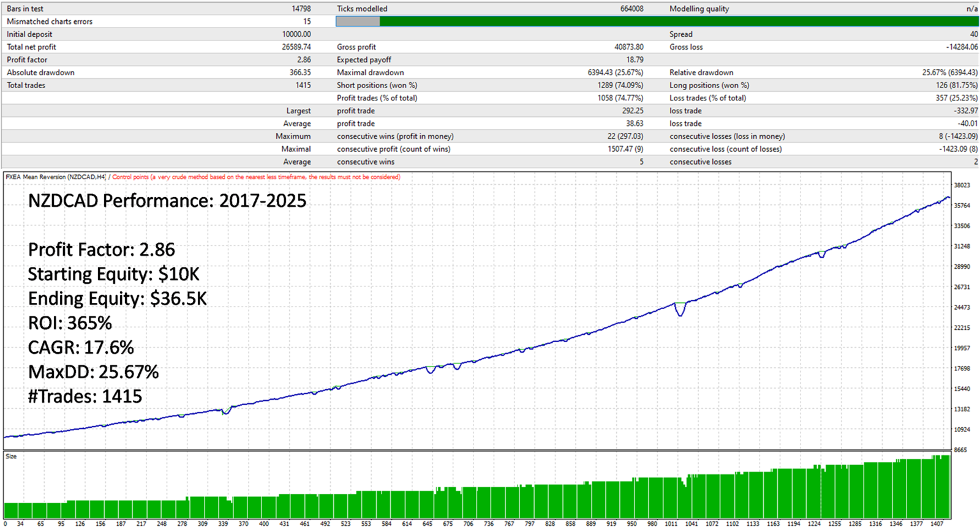
Task: Click the 24473 label on the equity axis
Action: pyautogui.click(x=962, y=308)
